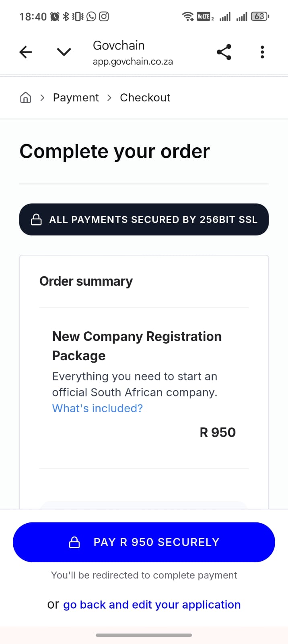Tap the WhatsApp notification icon
The height and width of the screenshot is (644, 288).
[91, 17]
